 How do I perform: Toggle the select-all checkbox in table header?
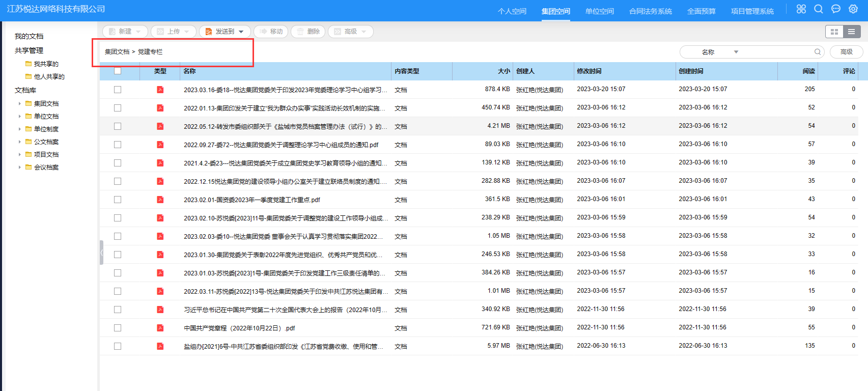click(118, 71)
